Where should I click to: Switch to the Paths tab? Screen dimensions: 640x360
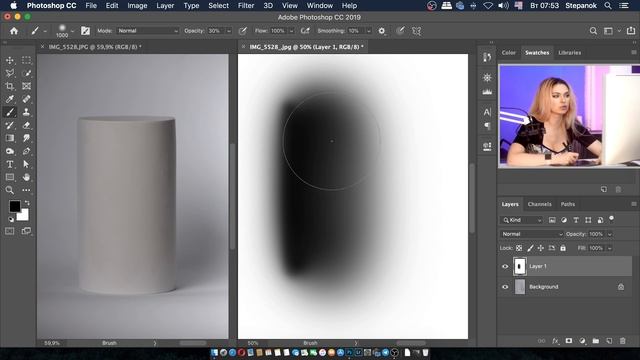567,204
